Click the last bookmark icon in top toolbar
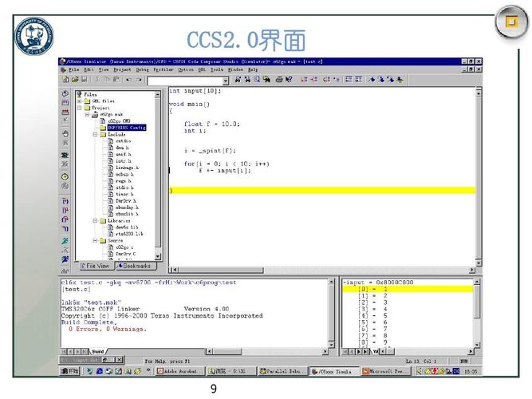The image size is (532, 399). 400,80
